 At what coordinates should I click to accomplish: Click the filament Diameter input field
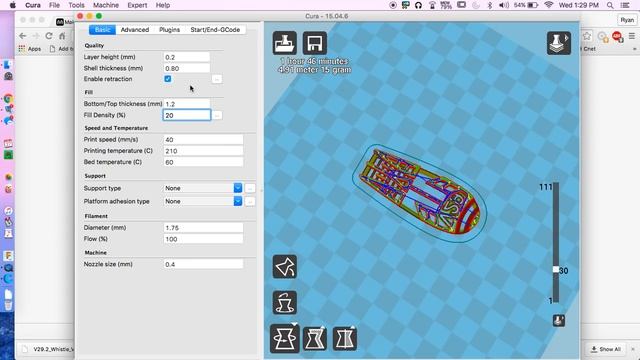click(x=203, y=228)
